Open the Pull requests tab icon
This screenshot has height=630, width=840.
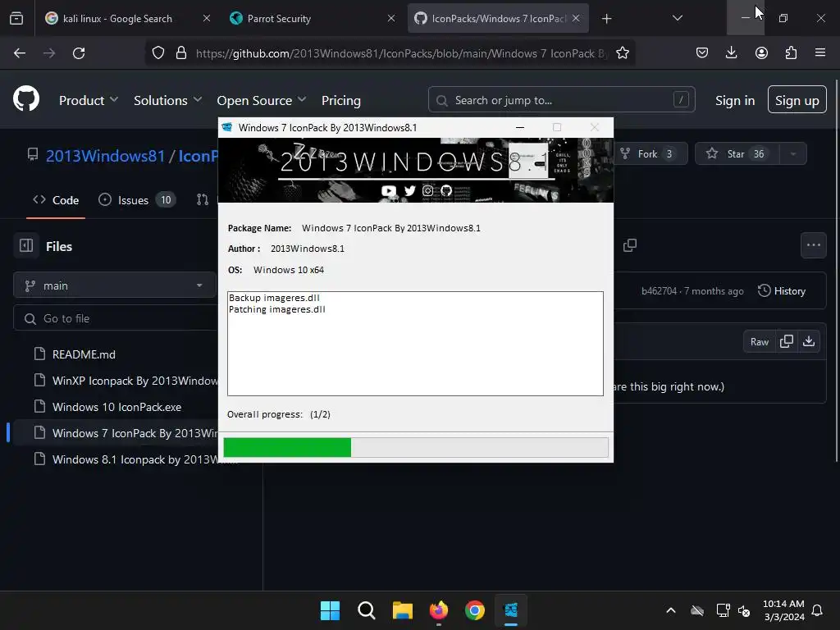(203, 200)
